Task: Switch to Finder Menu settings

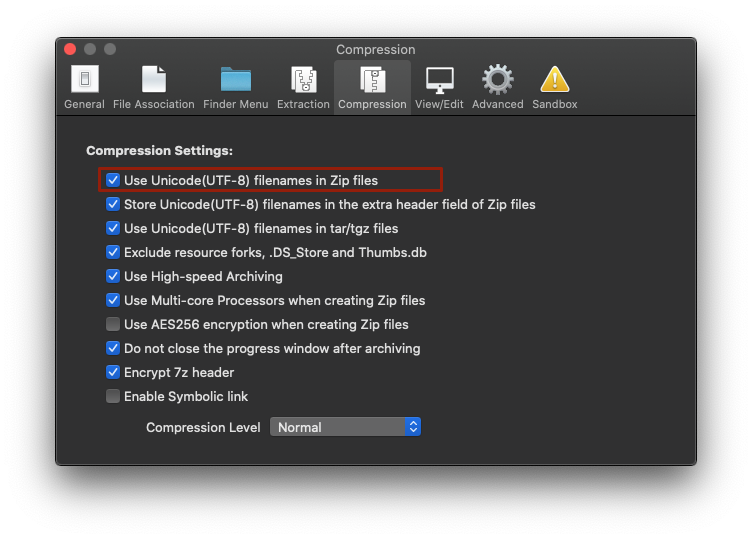Action: coord(235,87)
